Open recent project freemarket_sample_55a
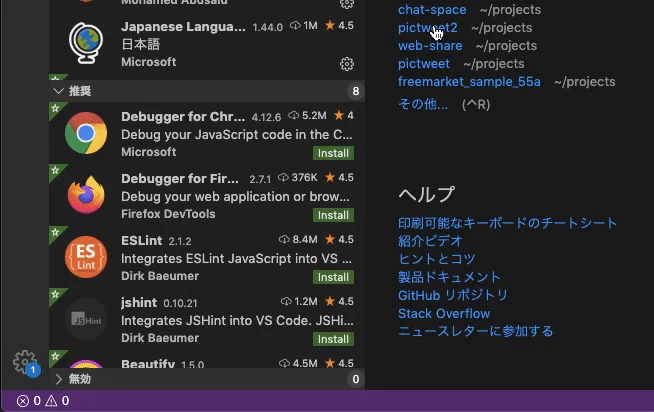The image size is (654, 412). pyautogui.click(x=469, y=81)
